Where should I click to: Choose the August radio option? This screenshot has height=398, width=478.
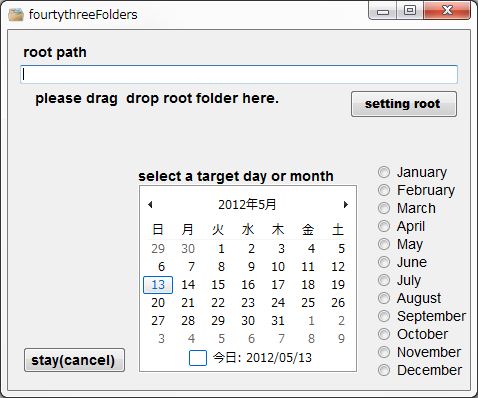point(384,298)
